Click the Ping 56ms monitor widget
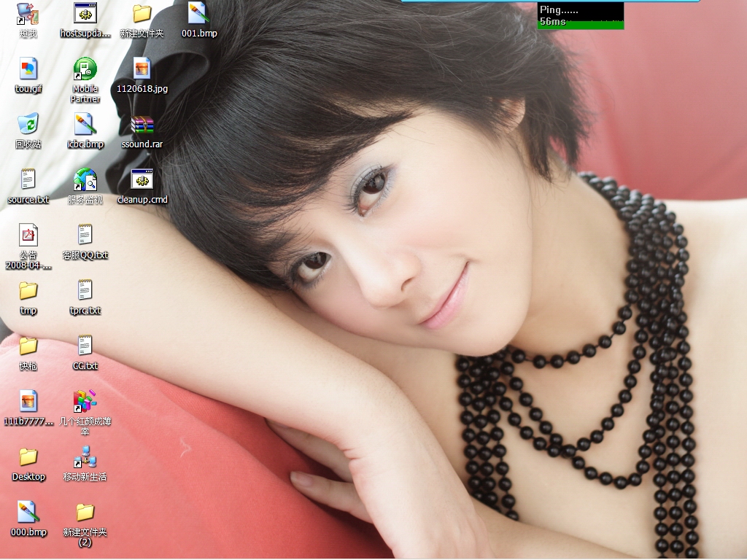Viewport: 747px width, 560px height. [581, 15]
